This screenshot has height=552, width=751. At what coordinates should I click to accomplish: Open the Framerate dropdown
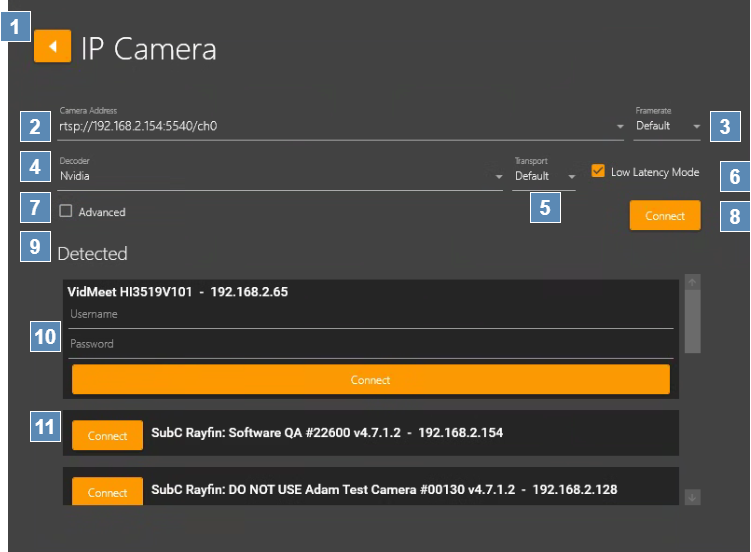coord(669,127)
